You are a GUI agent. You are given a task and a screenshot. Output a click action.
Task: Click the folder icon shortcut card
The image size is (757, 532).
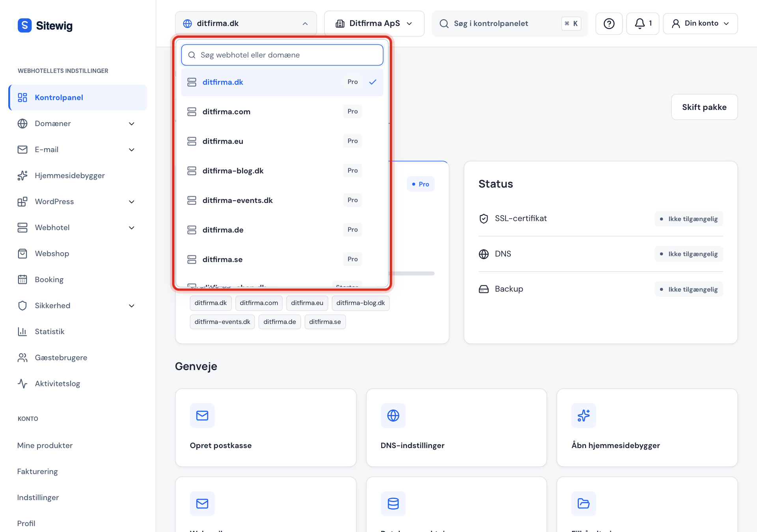(x=584, y=504)
